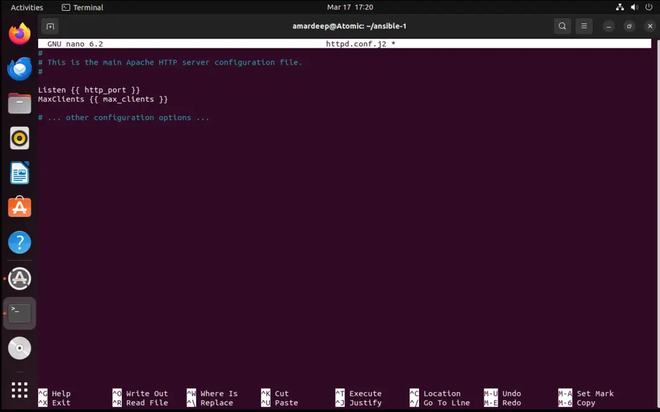Maximize the terminal window
This screenshot has width=660, height=412.
click(x=629, y=26)
